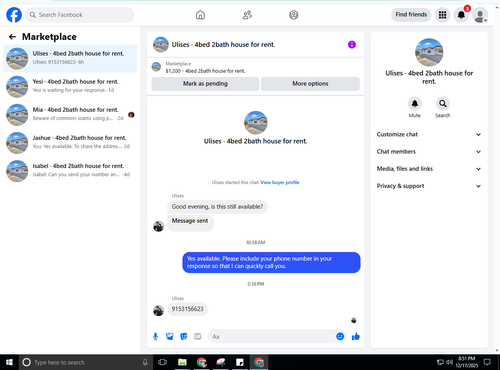Click the 9153156623 phone number message
This screenshot has height=370, width=500.
click(x=187, y=309)
